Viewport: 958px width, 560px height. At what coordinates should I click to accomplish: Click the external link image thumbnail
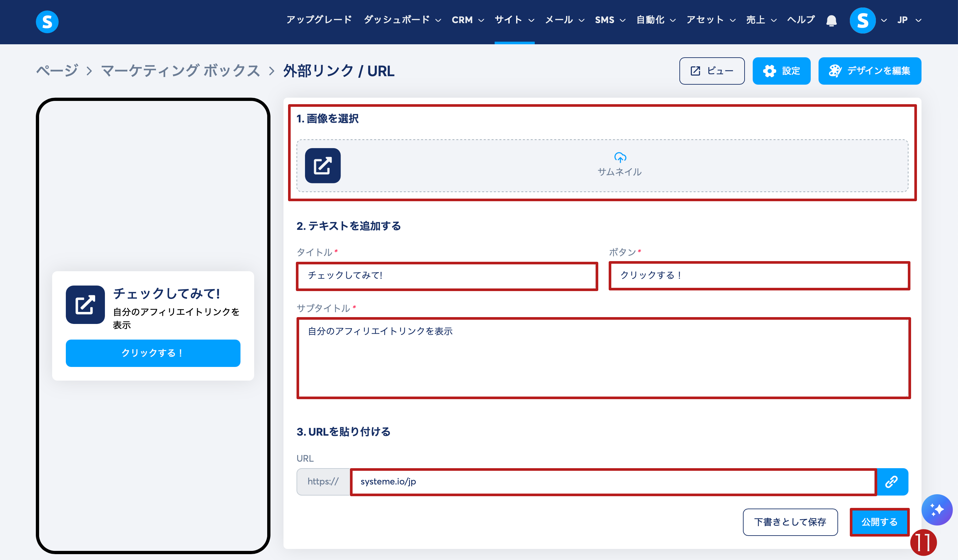[x=323, y=166]
